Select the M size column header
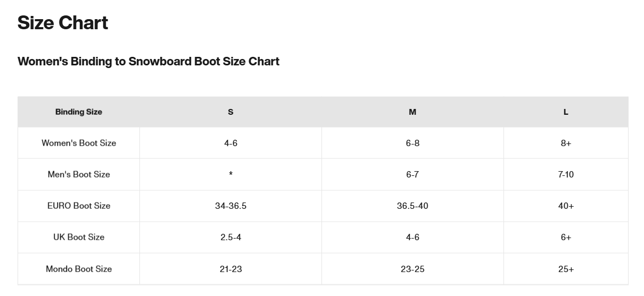 click(x=412, y=112)
